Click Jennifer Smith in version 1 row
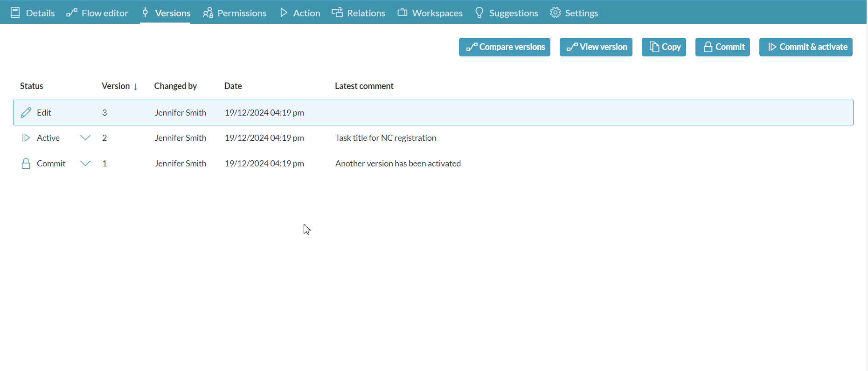 181,164
